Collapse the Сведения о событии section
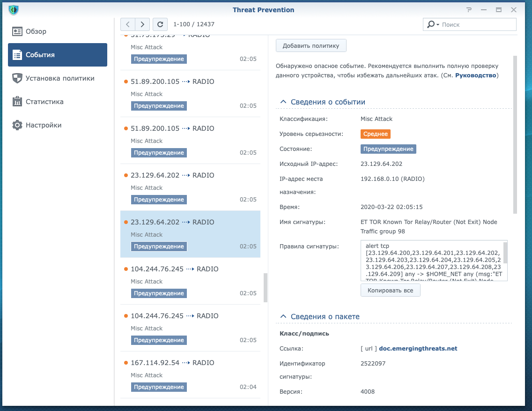 [283, 102]
